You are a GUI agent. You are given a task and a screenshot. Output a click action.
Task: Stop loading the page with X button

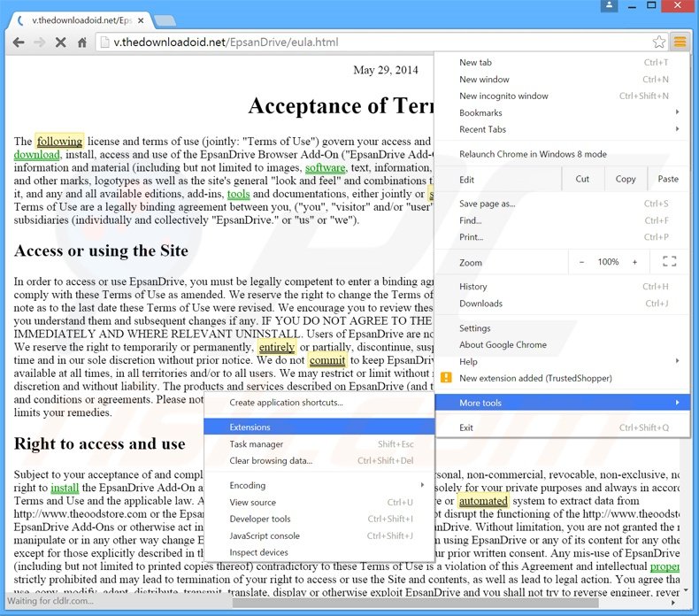pos(61,42)
